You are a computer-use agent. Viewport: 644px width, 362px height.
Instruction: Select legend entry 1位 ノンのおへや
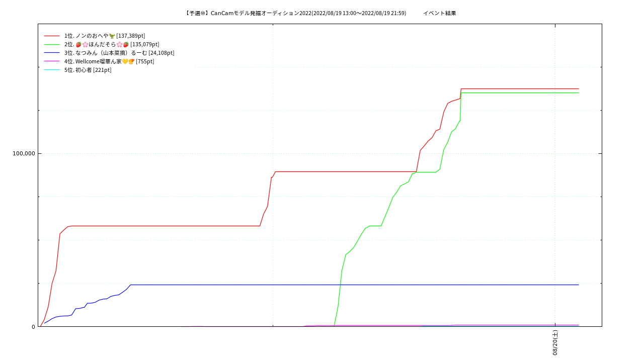pyautogui.click(x=105, y=36)
